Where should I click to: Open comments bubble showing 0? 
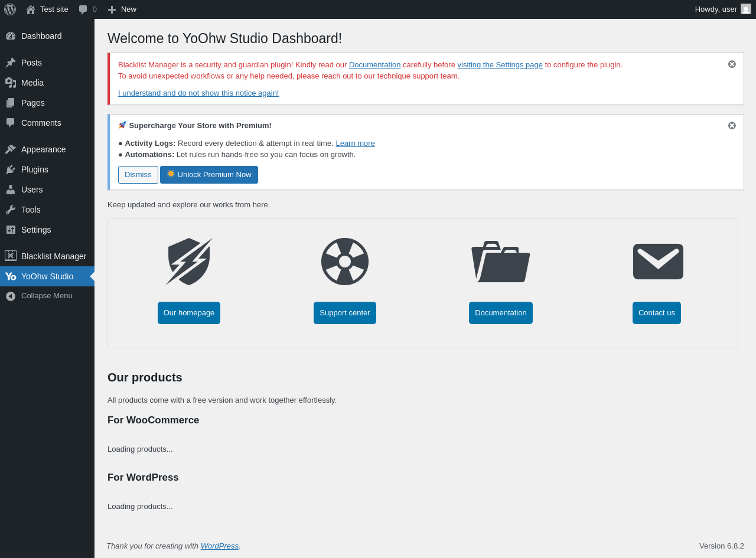[x=88, y=9]
